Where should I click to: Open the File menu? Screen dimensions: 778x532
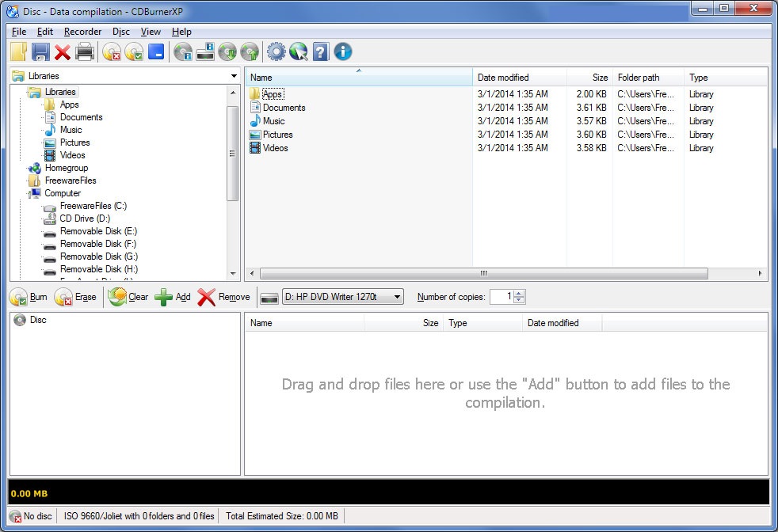(19, 32)
